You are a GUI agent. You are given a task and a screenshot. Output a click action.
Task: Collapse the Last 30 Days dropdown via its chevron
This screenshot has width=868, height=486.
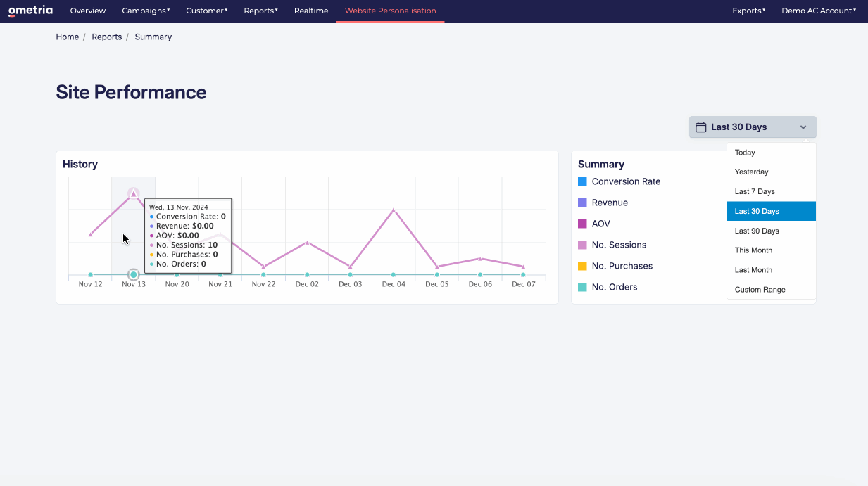803,127
